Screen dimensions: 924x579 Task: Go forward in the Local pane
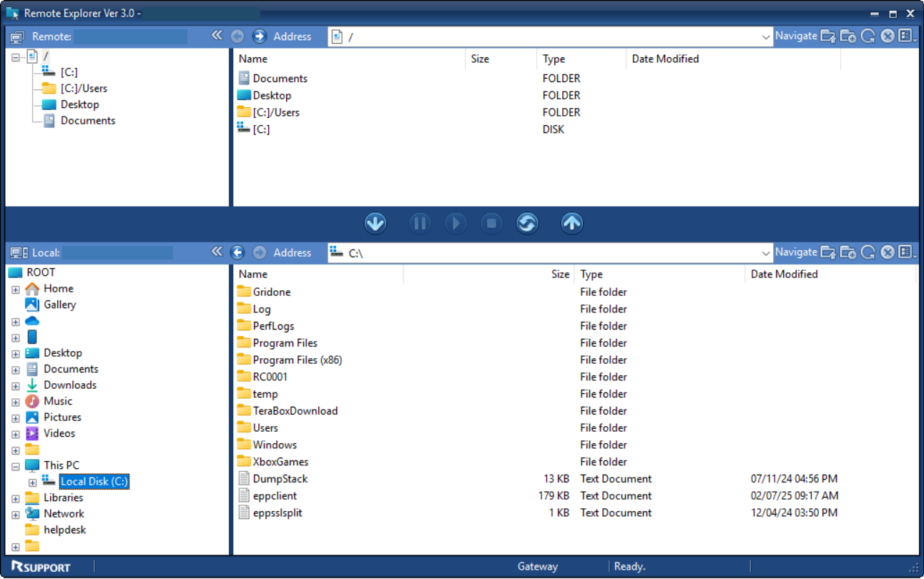pyautogui.click(x=260, y=252)
